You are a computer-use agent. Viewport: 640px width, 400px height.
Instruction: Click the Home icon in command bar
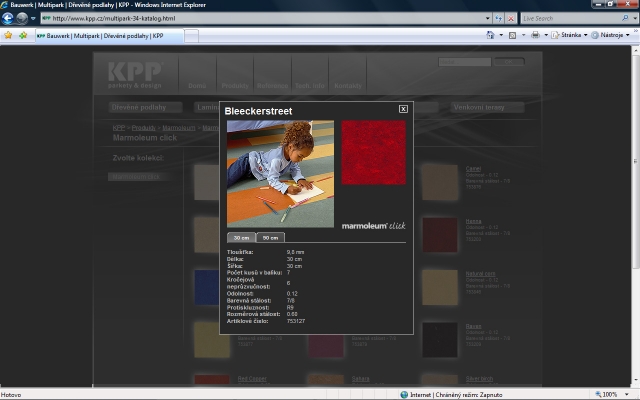click(490, 35)
